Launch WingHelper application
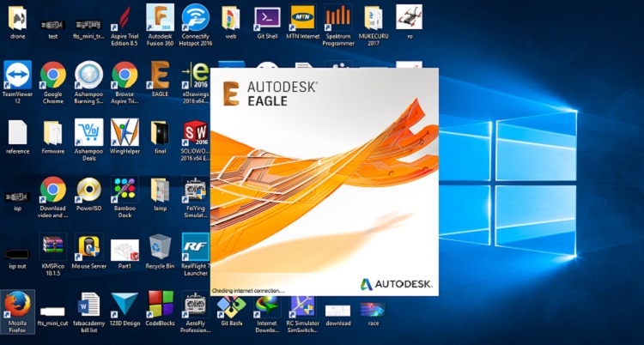 [125, 132]
